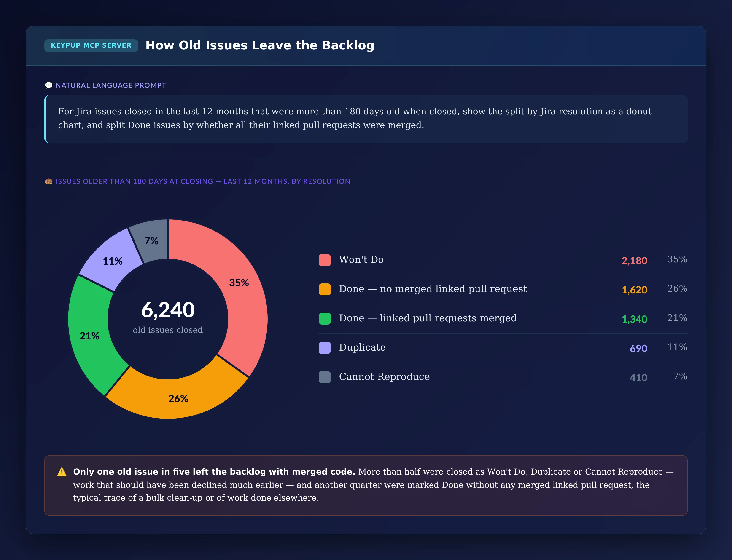Click the 1,340 count value
The height and width of the screenshot is (560, 732).
pyautogui.click(x=634, y=319)
